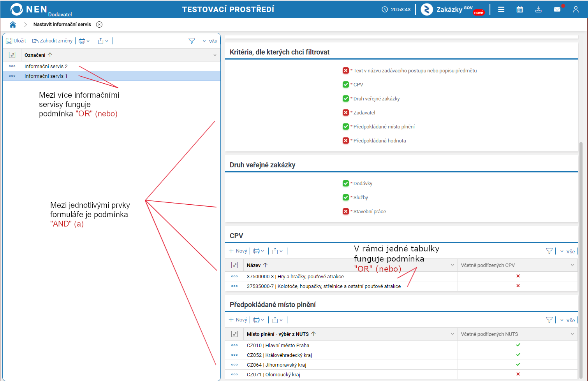Viewport: 588px width, 381px height.
Task: Select Informační servis 1 row
Action: [x=112, y=76]
